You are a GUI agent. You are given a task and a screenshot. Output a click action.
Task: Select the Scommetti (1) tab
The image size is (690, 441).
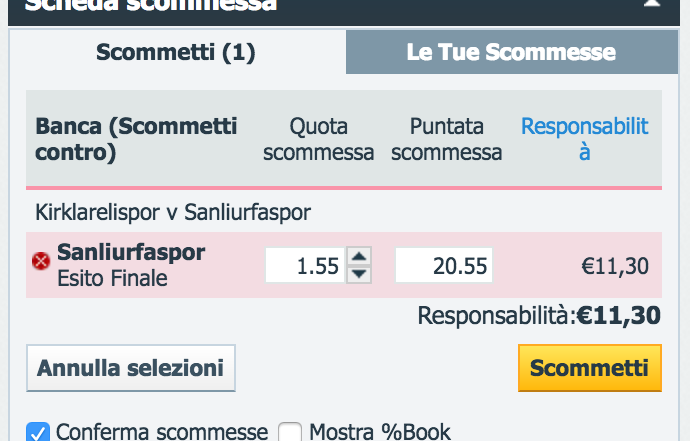pyautogui.click(x=176, y=52)
